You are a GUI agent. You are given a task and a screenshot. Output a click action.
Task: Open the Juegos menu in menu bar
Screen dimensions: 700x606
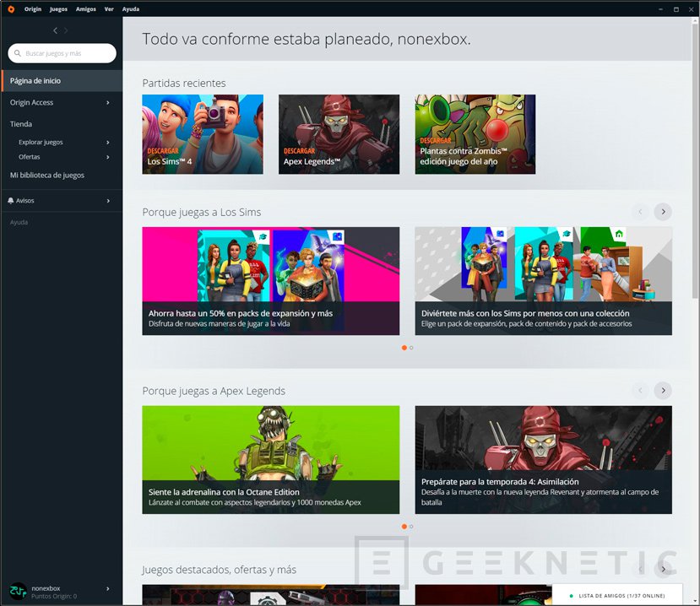(58, 8)
